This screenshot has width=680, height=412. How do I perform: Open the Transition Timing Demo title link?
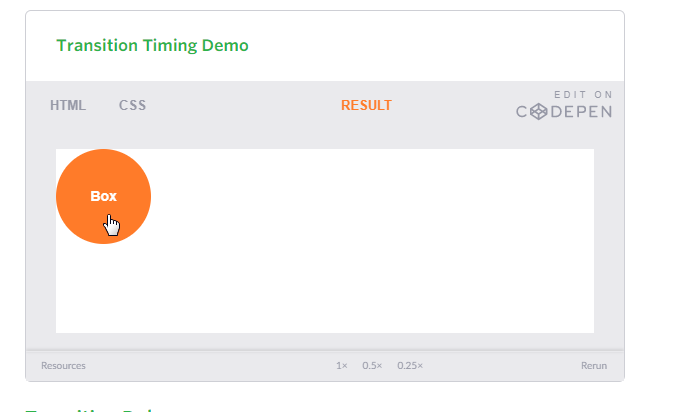[153, 45]
